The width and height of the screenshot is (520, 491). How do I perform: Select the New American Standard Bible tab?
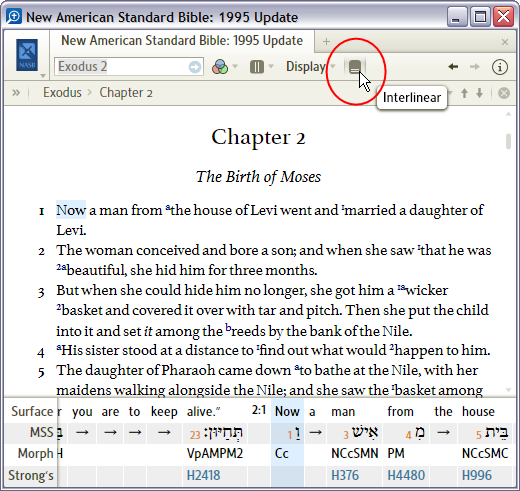coord(182,41)
